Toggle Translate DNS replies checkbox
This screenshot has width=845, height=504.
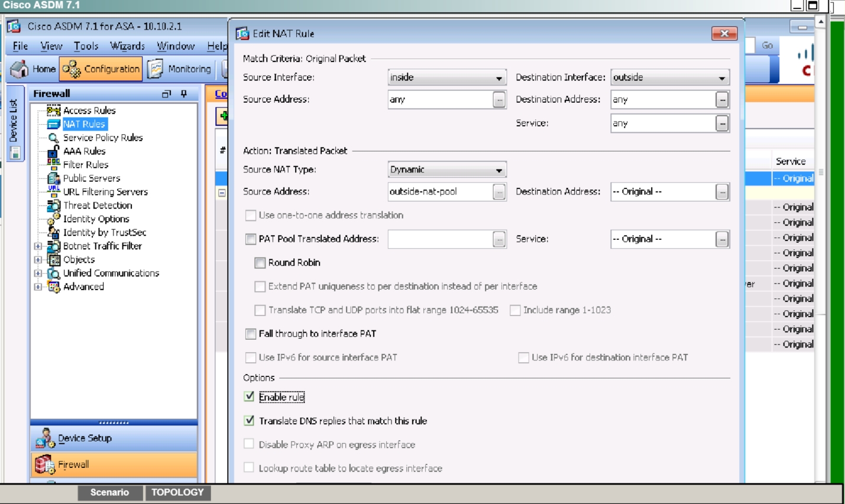[x=250, y=421]
